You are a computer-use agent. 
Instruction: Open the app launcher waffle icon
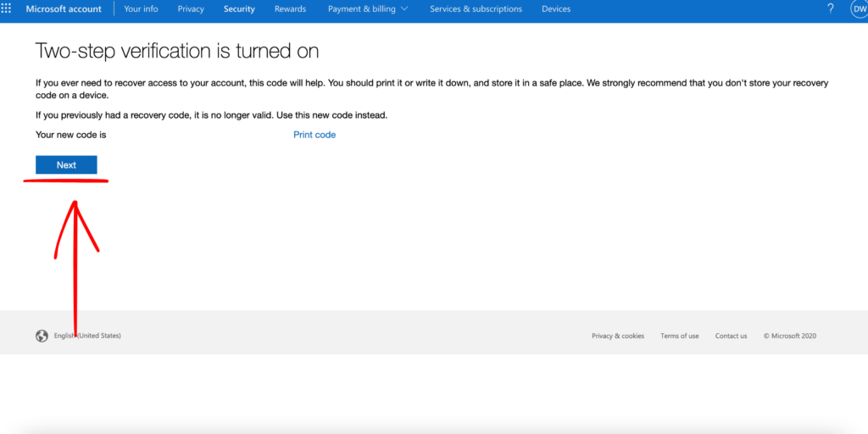8,9
